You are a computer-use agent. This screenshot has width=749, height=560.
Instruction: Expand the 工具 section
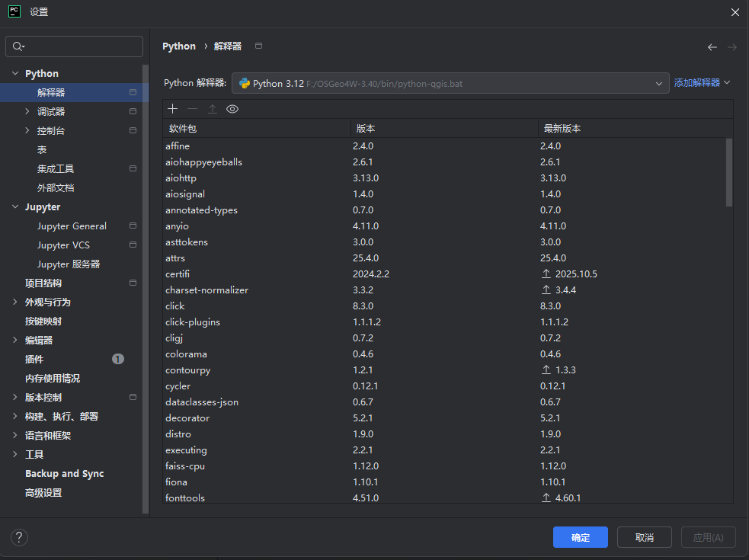(14, 454)
